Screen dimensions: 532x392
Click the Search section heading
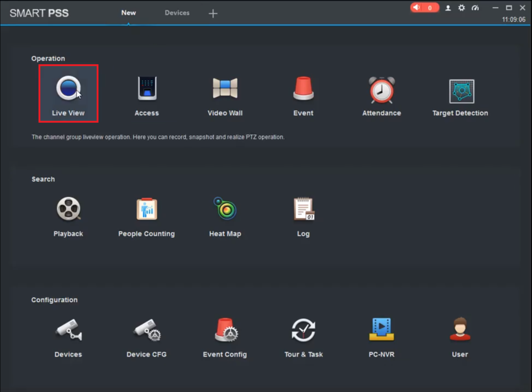[43, 179]
